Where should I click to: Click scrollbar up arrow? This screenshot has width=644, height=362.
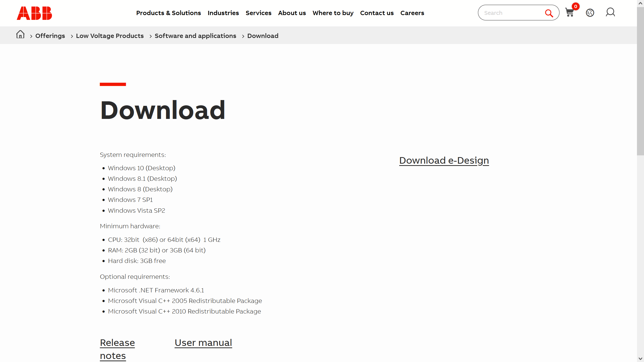640,3
